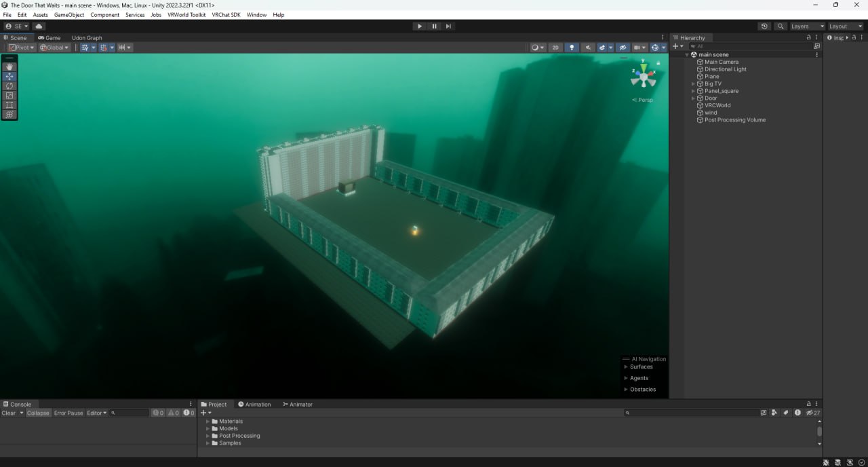Open the VRChat SDK menu
The width and height of the screenshot is (868, 467).
coord(226,15)
